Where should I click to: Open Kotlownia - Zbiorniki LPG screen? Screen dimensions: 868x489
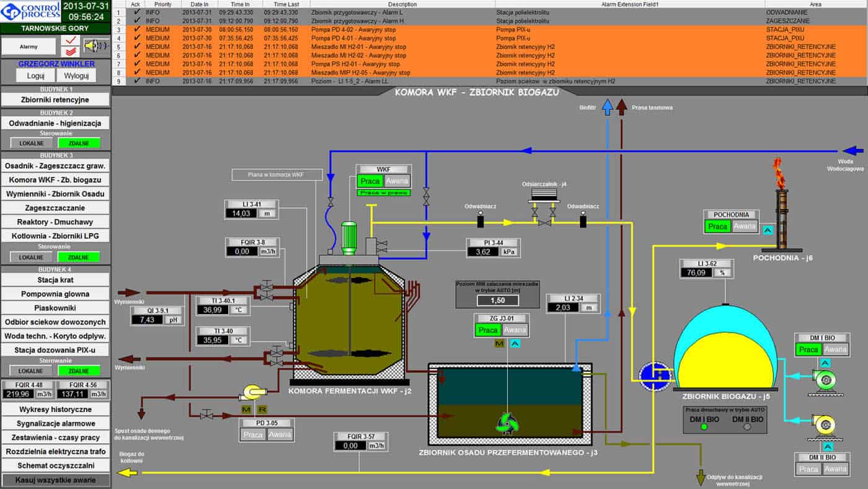pyautogui.click(x=55, y=236)
